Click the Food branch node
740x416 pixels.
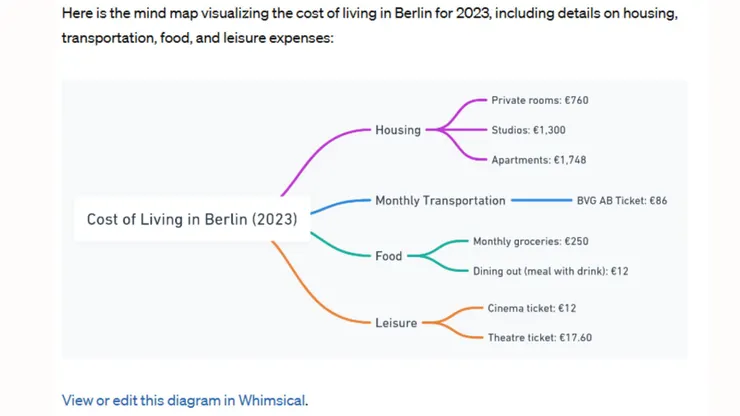[388, 256]
